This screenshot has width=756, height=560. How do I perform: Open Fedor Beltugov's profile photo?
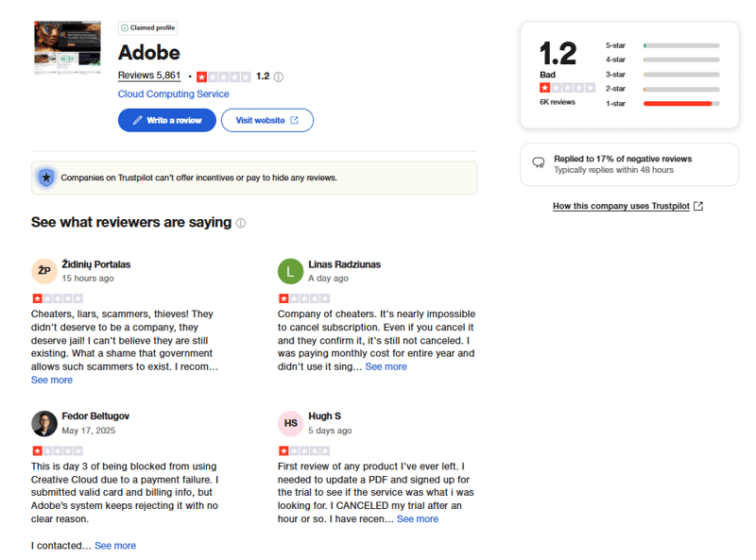[43, 423]
